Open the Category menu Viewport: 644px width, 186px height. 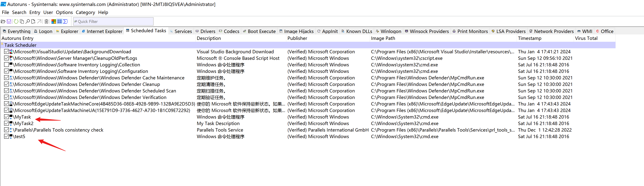tap(85, 12)
